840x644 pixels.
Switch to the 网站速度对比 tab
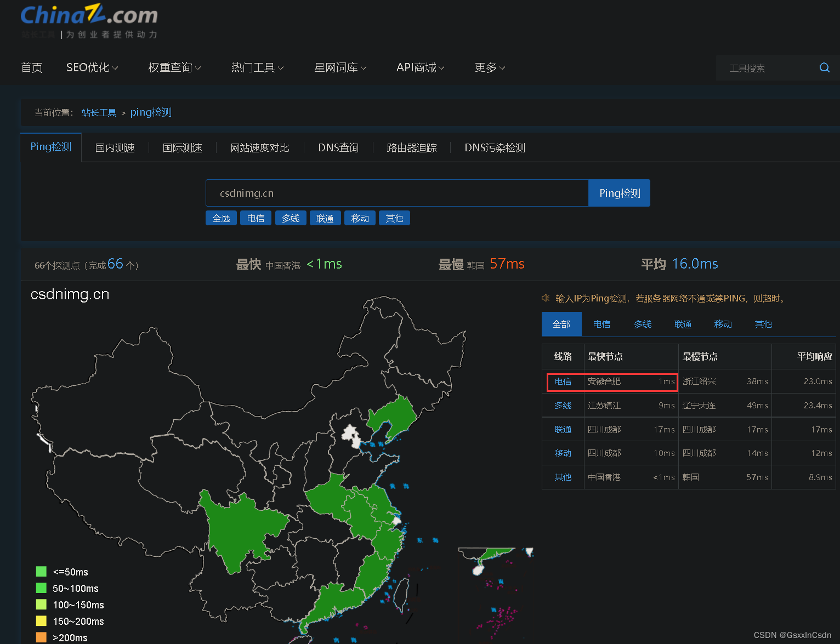[260, 148]
